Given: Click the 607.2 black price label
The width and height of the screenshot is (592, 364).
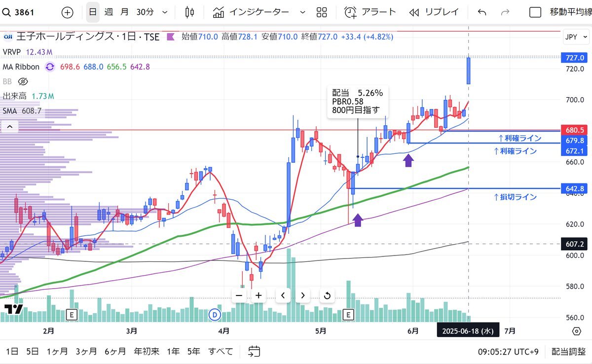Looking at the screenshot, I should point(574,244).
